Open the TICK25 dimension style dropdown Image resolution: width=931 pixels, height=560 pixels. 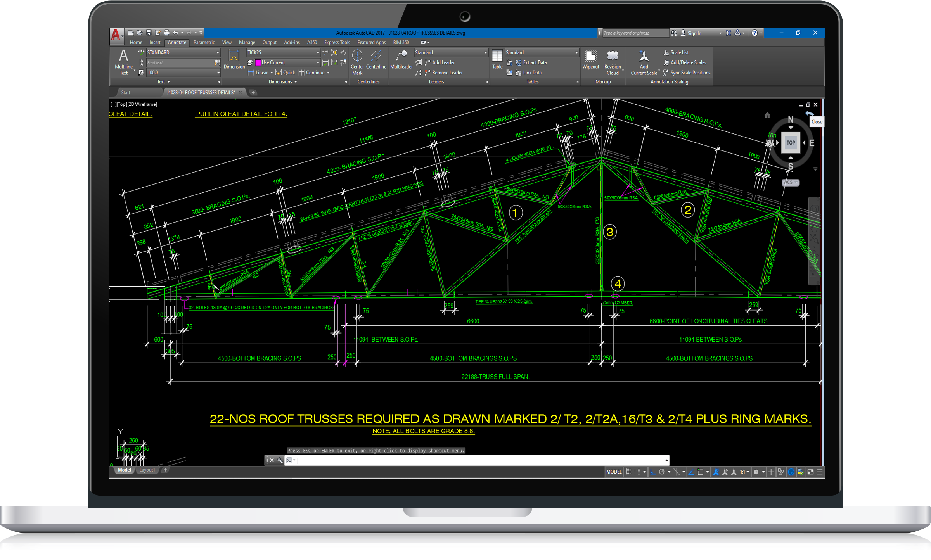(318, 52)
